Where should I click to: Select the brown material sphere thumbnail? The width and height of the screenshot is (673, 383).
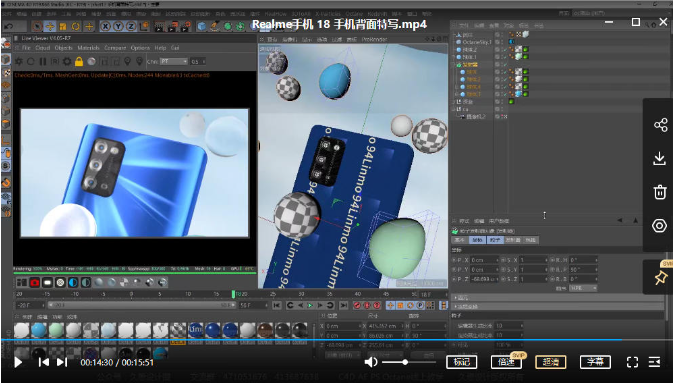265,331
